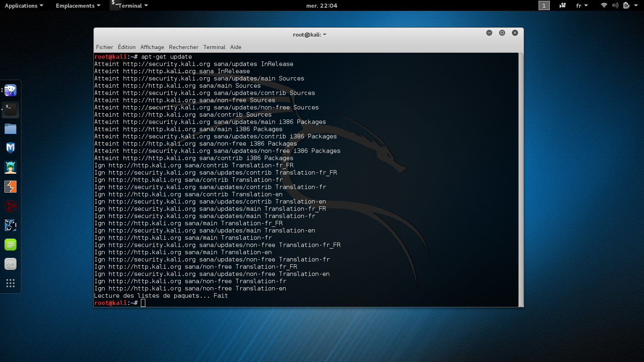Click line 'sana/updates/non-free i386 Packages'
This screenshot has width=644, height=362.
(x=217, y=151)
